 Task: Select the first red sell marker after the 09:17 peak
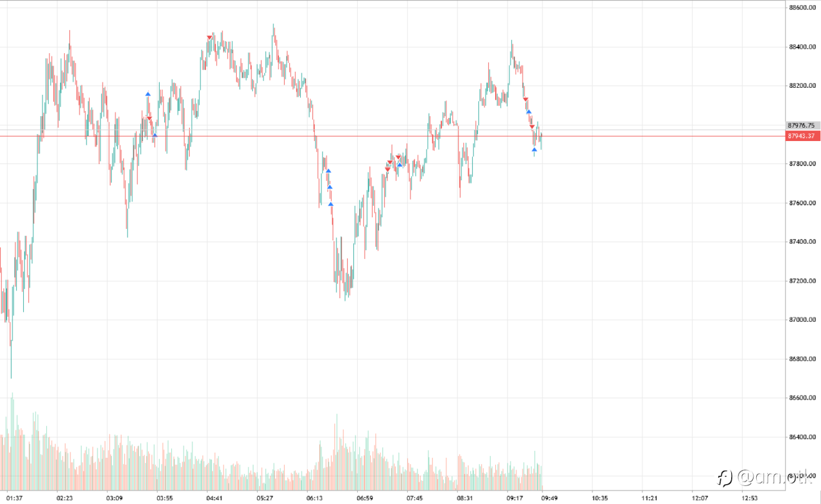click(525, 99)
